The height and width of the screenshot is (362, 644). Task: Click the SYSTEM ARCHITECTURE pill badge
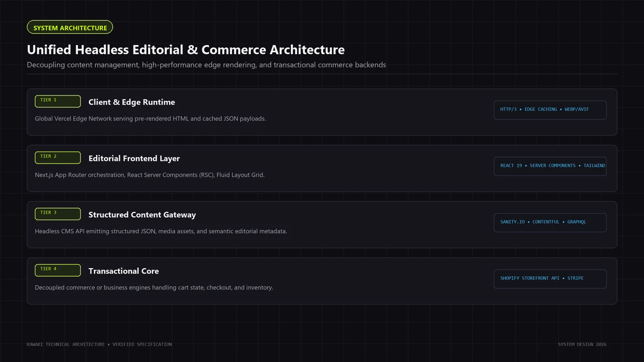(70, 27)
